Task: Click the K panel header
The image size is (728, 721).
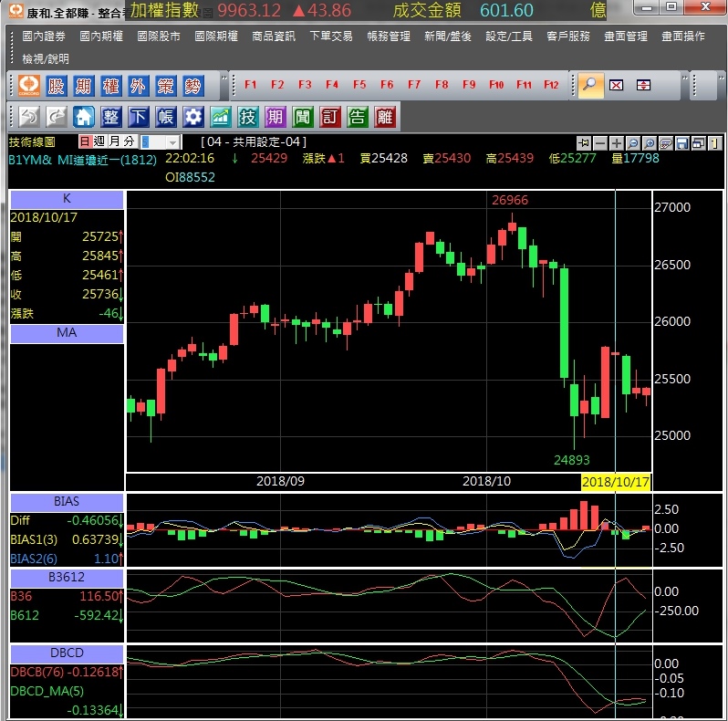Action: [x=67, y=199]
